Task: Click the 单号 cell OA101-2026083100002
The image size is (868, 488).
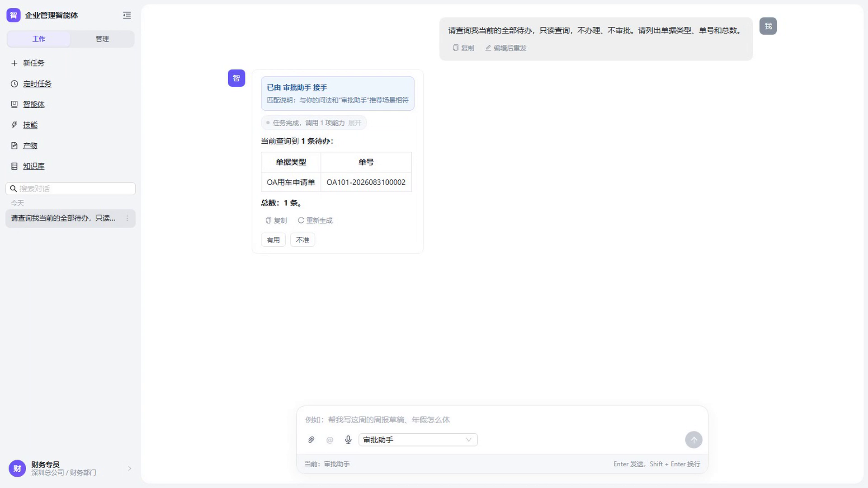Action: [366, 182]
